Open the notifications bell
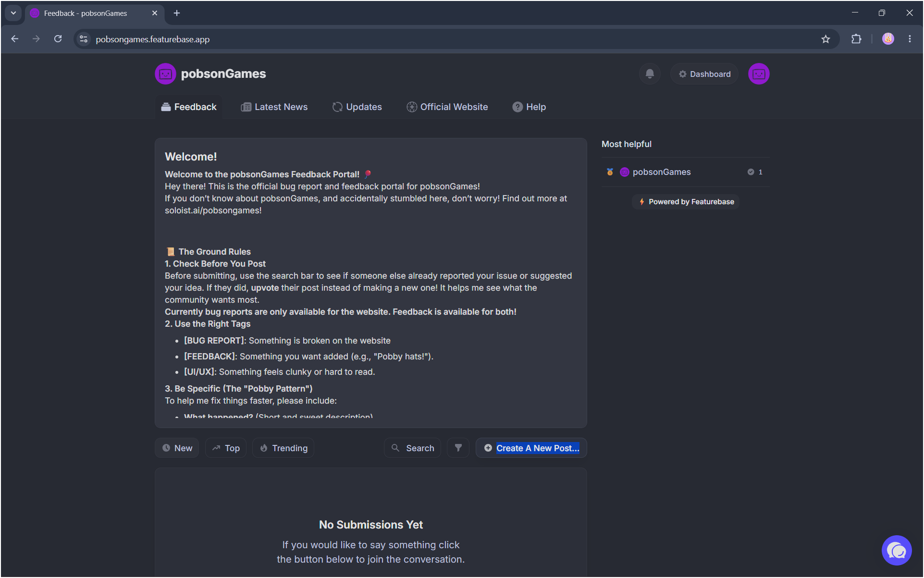Screen dimensions: 924x578 [649, 74]
